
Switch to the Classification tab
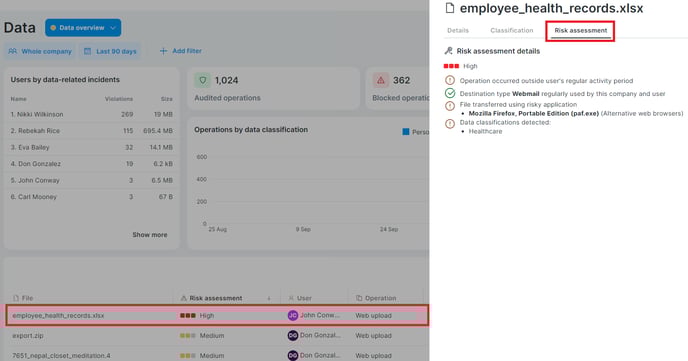(x=512, y=30)
